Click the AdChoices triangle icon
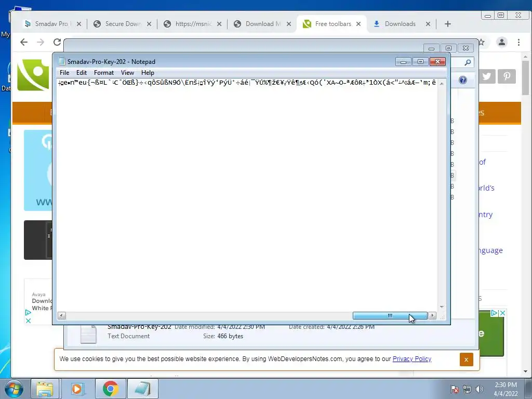This screenshot has height=399, width=532. tap(28, 312)
